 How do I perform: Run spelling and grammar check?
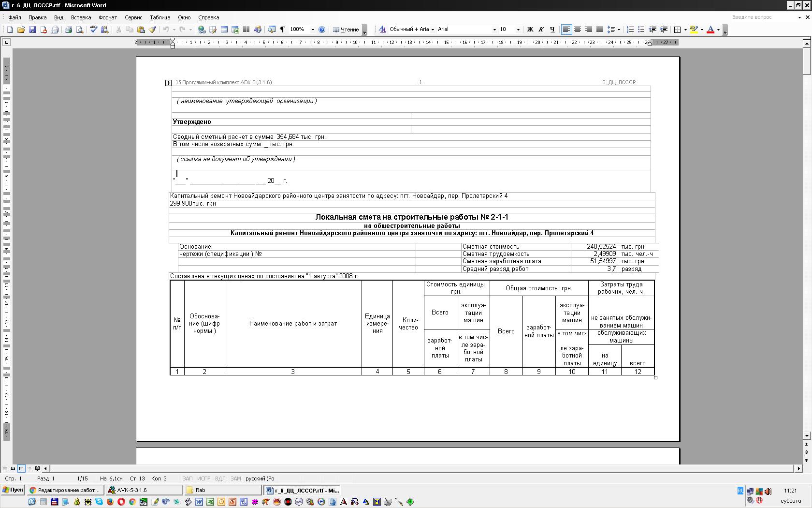pyautogui.click(x=93, y=30)
